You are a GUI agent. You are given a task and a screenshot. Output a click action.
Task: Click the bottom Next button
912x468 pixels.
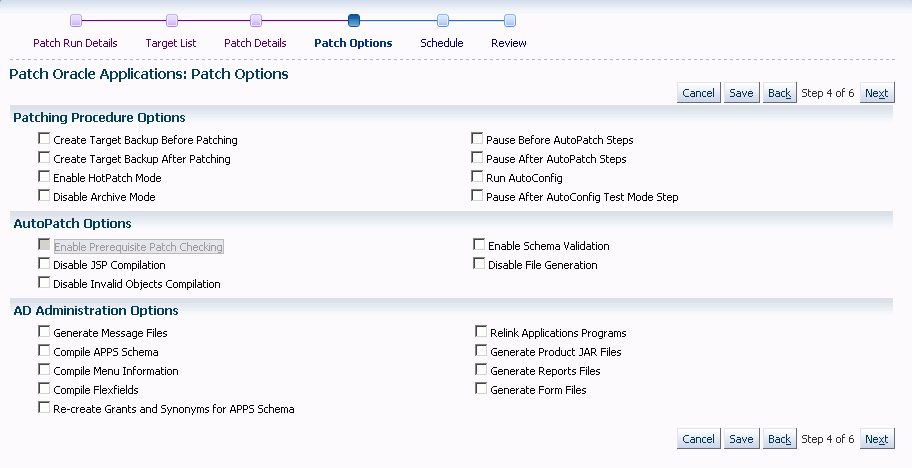click(x=877, y=439)
